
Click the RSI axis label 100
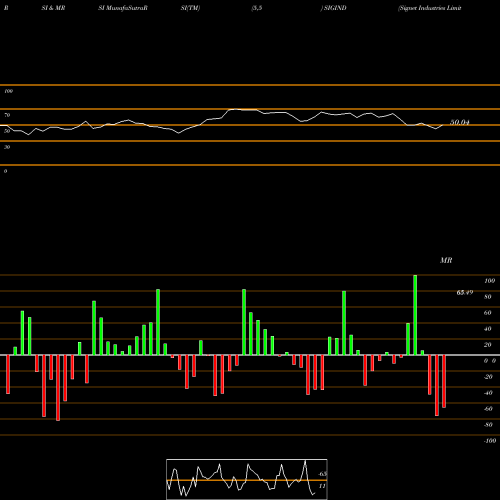(x=8, y=91)
